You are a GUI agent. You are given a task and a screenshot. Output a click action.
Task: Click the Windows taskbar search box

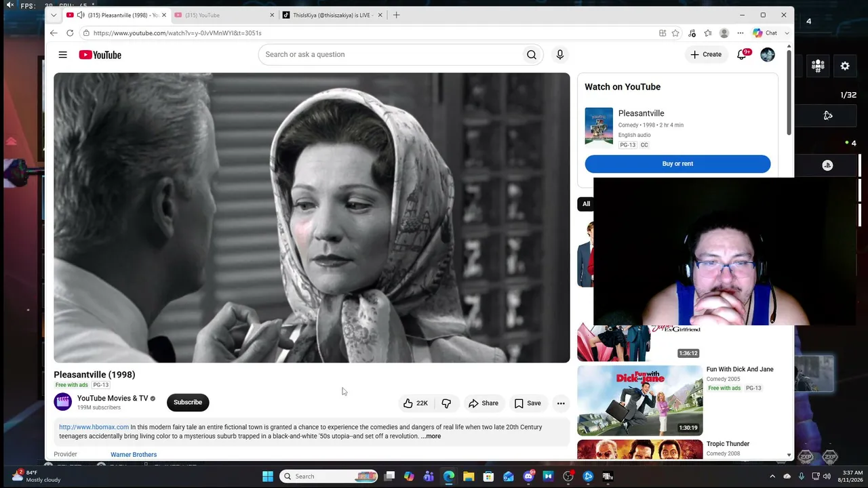click(329, 476)
